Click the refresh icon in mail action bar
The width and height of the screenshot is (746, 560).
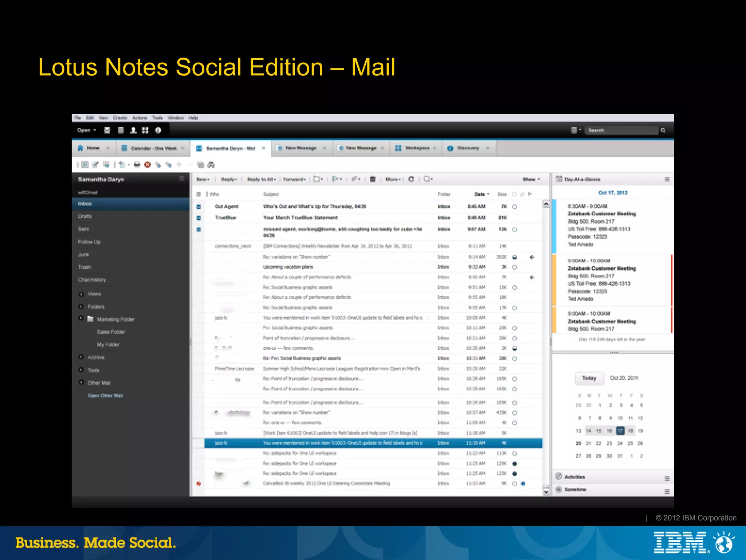411,179
